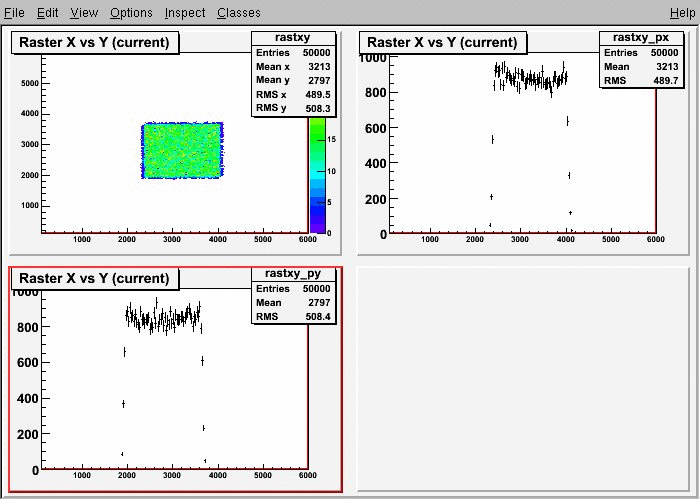Click the RMS 508.4 row in rastxy_py stats
Screen dimensions: 700x500
(x=293, y=317)
